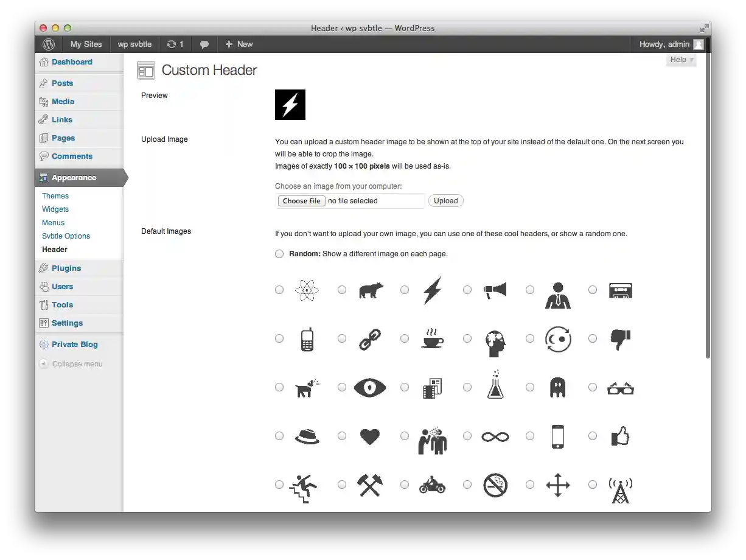746x560 pixels.
Task: Expand the Help dropdown tab
Action: 681,60
